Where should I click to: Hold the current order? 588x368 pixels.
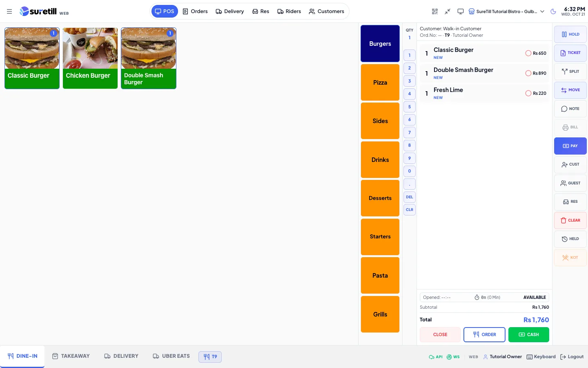pyautogui.click(x=570, y=34)
